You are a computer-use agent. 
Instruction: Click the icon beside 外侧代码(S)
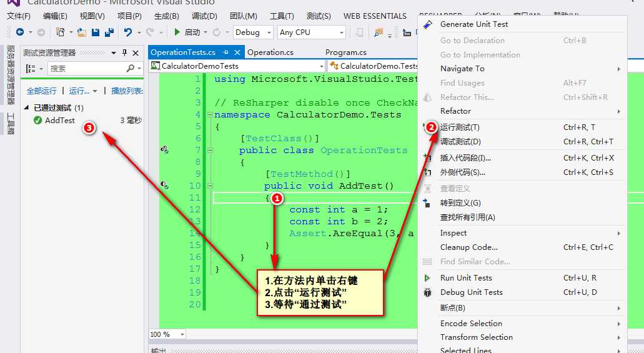[x=427, y=172]
